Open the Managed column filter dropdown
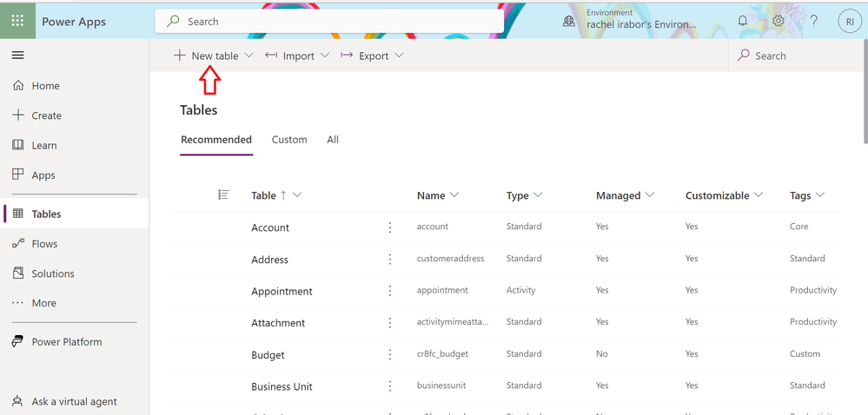The height and width of the screenshot is (415, 868). (650, 194)
